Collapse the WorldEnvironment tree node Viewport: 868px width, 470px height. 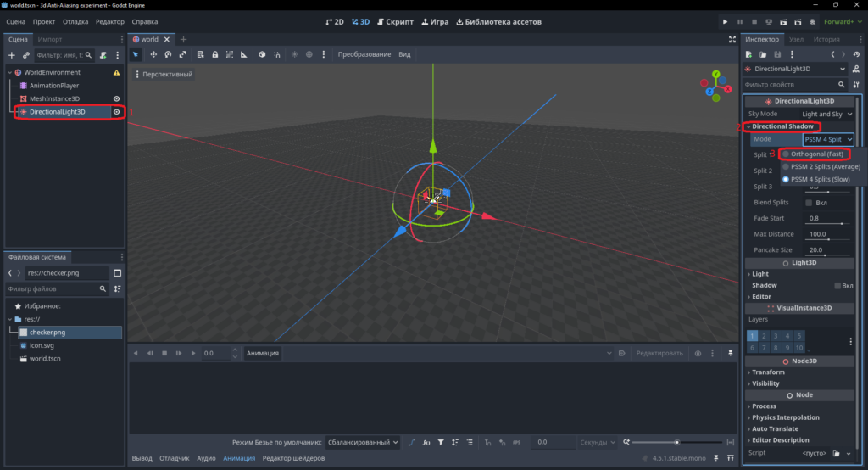[x=10, y=73]
